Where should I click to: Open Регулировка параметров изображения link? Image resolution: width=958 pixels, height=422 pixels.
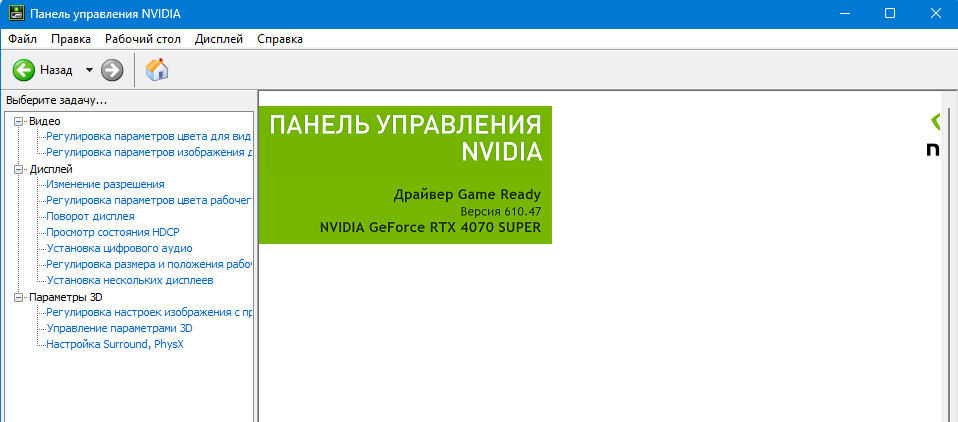[149, 152]
